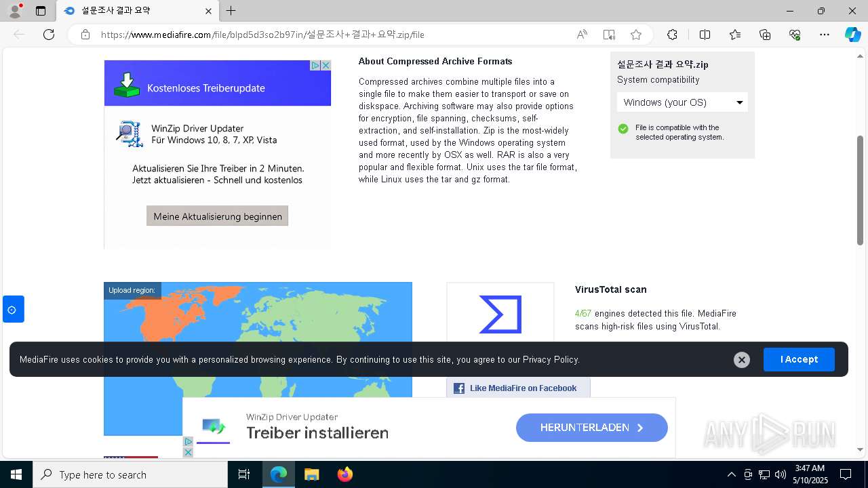Open File Explorer in taskbar
This screenshot has height=488, width=868.
point(311,474)
